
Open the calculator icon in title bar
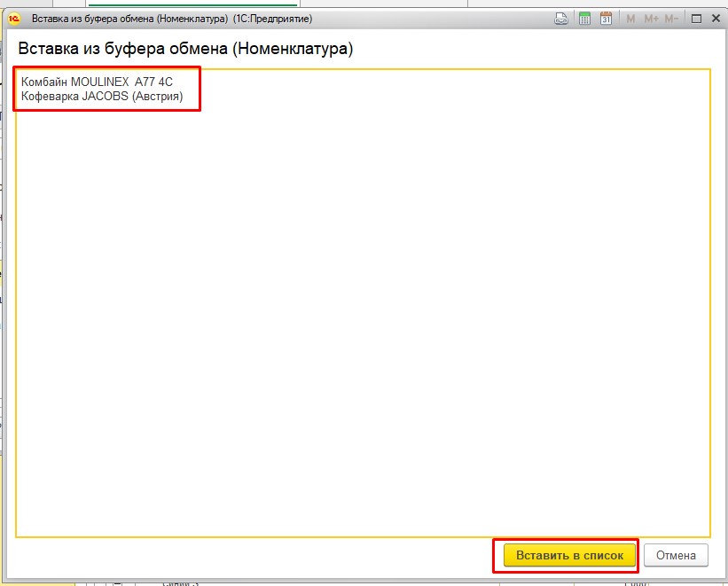tap(584, 19)
